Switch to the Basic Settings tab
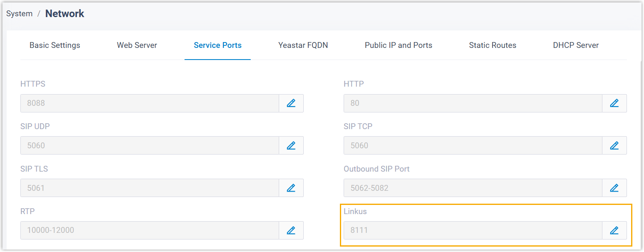Image resolution: width=644 pixels, height=252 pixels. [55, 45]
